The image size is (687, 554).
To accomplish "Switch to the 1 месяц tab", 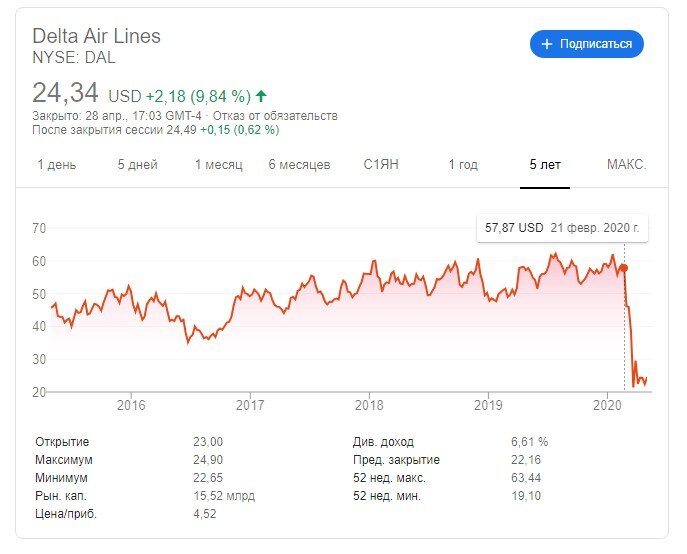I will pos(218,165).
